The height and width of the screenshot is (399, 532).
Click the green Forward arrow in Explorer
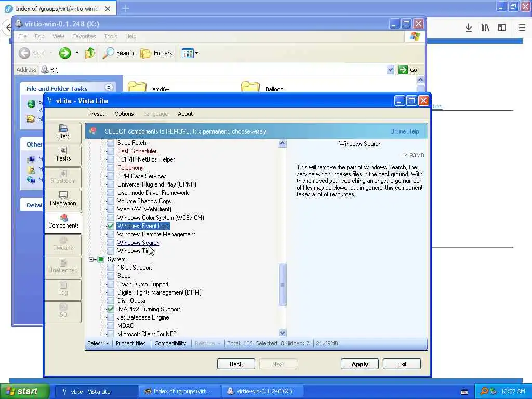(65, 53)
